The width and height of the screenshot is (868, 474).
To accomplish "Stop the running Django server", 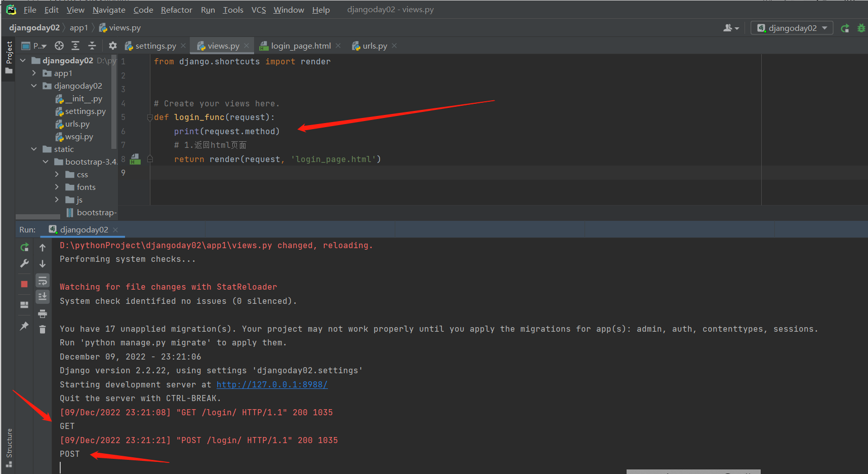I will point(24,284).
